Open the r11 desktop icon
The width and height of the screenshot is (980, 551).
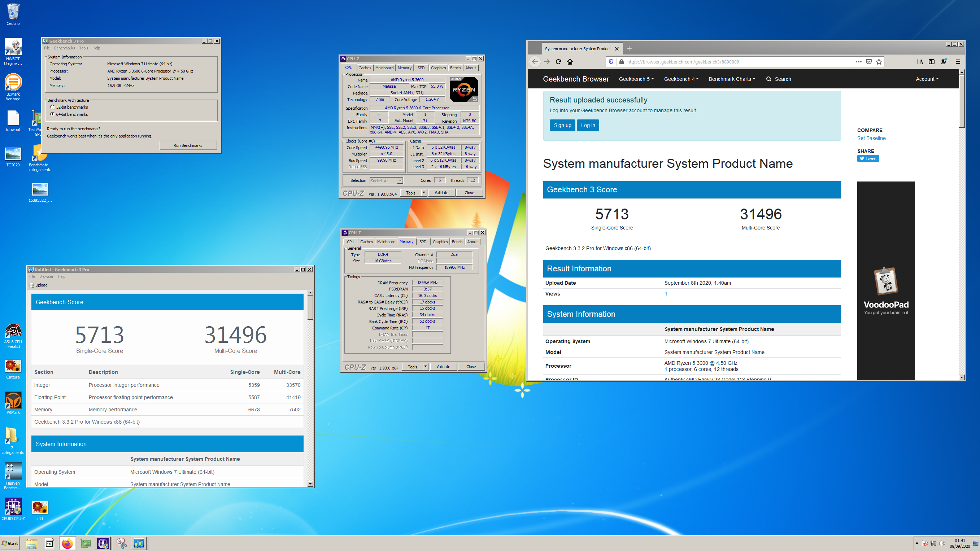pyautogui.click(x=40, y=510)
